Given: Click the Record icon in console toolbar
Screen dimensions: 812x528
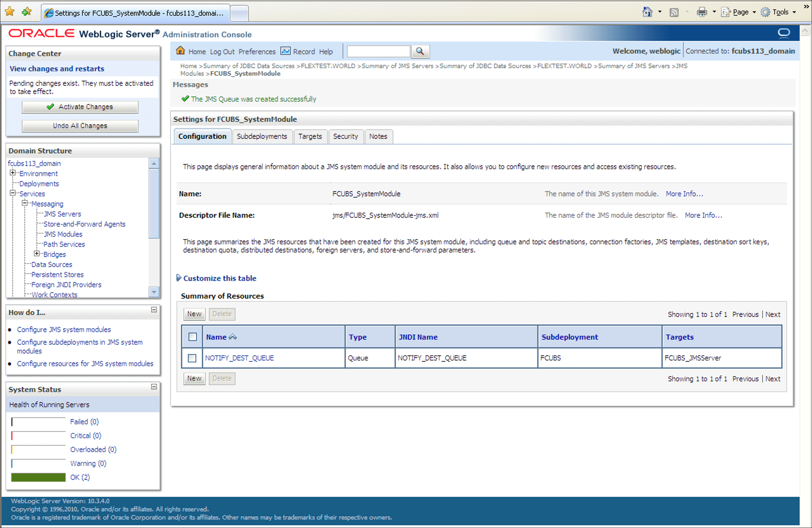Looking at the screenshot, I should 285,51.
